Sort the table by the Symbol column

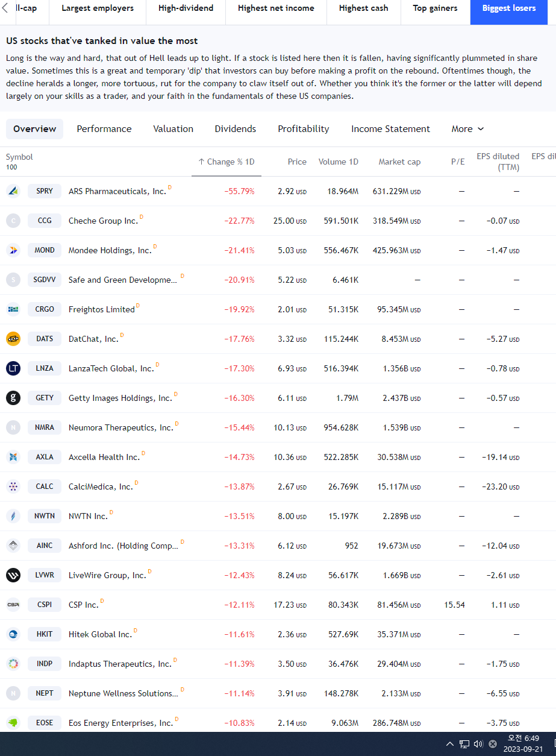point(19,157)
